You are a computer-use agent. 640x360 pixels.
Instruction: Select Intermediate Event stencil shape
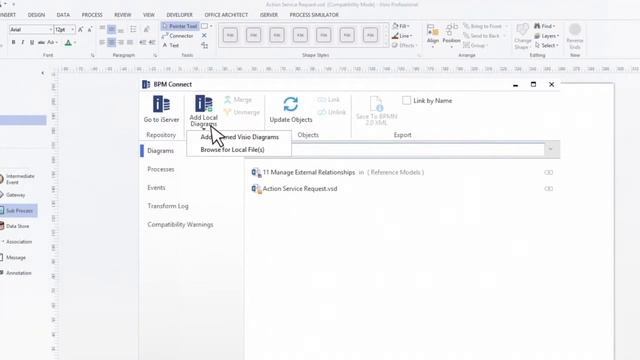(18, 179)
